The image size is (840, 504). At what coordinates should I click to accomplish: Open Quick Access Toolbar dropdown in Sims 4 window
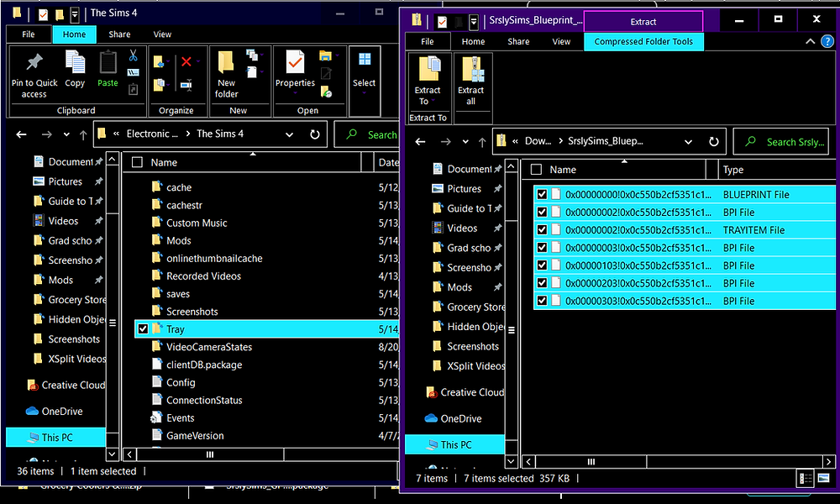point(75,14)
